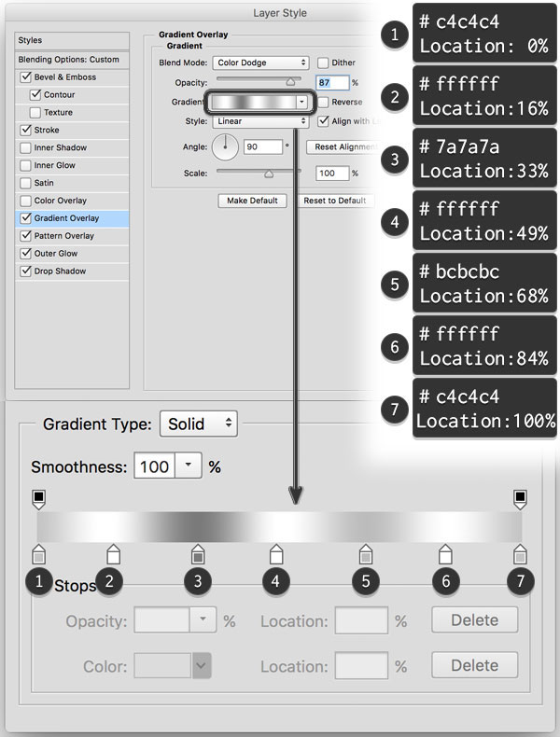The height and width of the screenshot is (737, 560).
Task: Select Blending Options: Custom
Action: (x=72, y=60)
